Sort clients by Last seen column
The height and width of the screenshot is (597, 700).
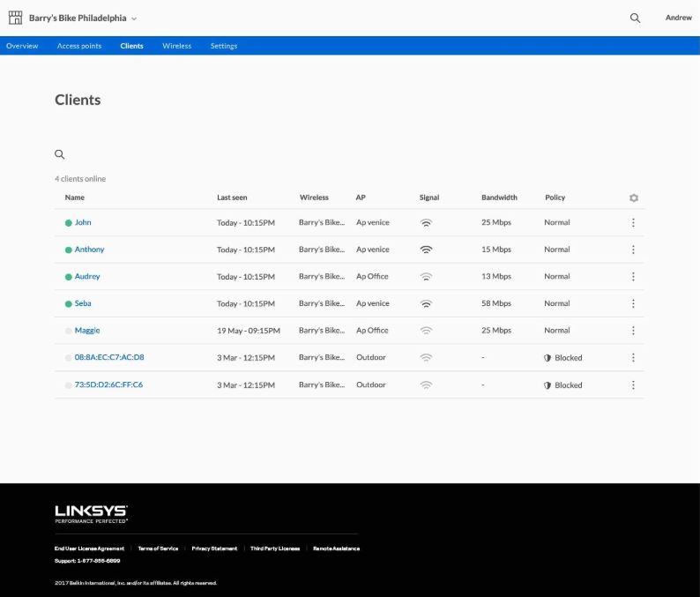click(232, 198)
